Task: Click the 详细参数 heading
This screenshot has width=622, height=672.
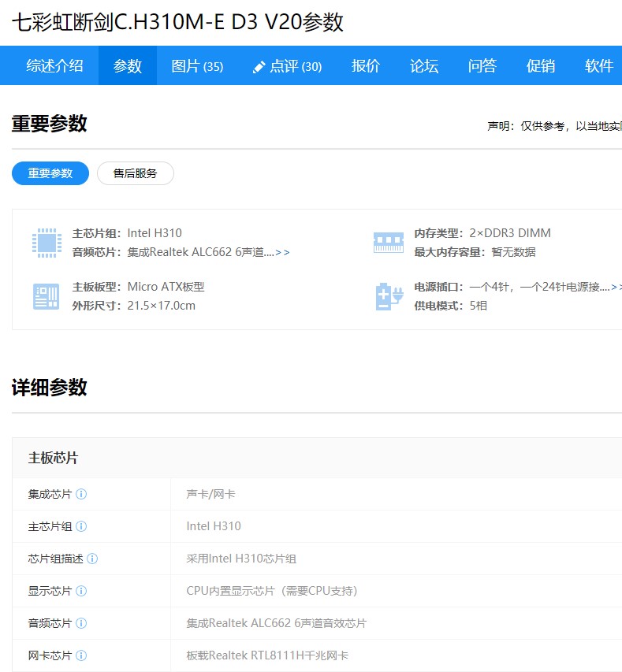Action: pos(50,388)
